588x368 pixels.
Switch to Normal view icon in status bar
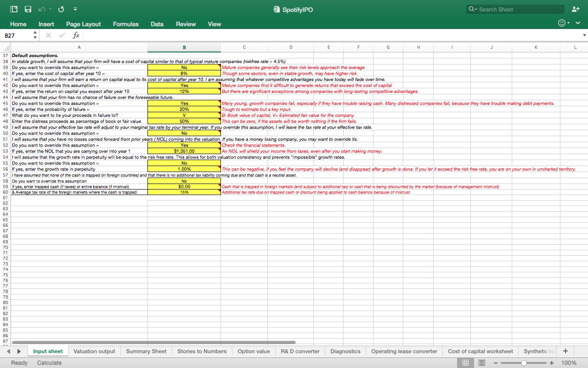click(465, 363)
